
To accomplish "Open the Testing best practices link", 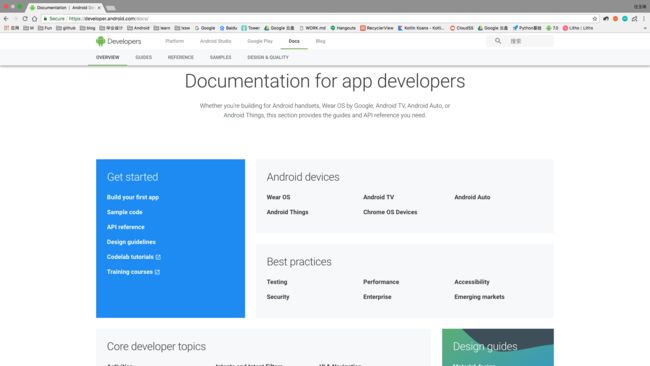I will click(x=277, y=282).
